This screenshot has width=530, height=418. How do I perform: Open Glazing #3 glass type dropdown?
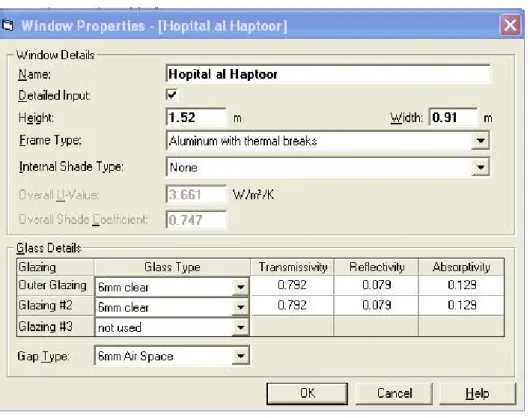point(240,327)
